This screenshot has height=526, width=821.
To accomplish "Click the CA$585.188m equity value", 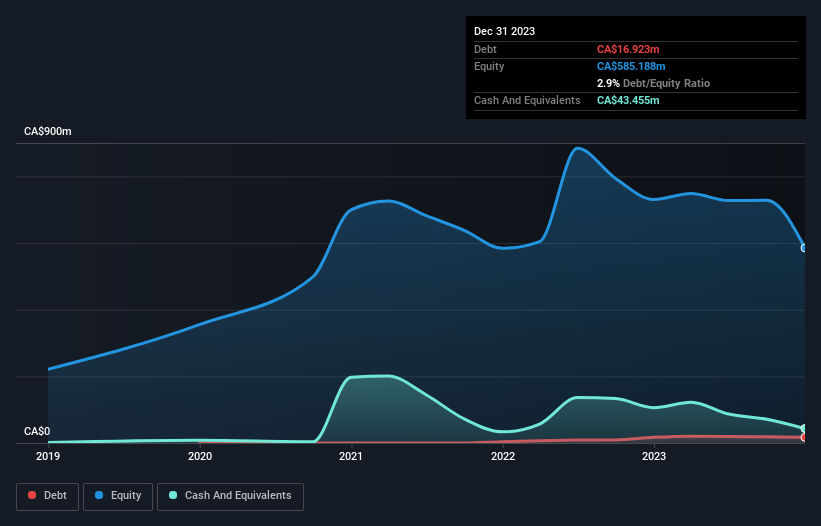I will [x=631, y=66].
